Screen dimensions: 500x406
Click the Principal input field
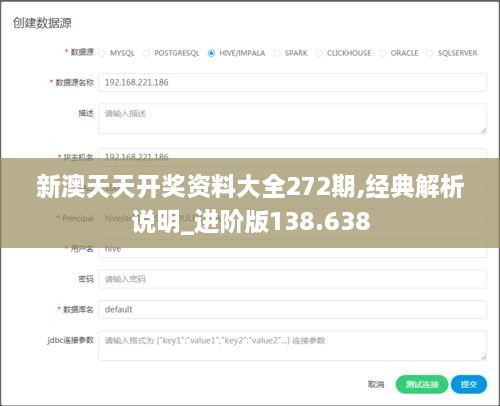tap(292, 218)
